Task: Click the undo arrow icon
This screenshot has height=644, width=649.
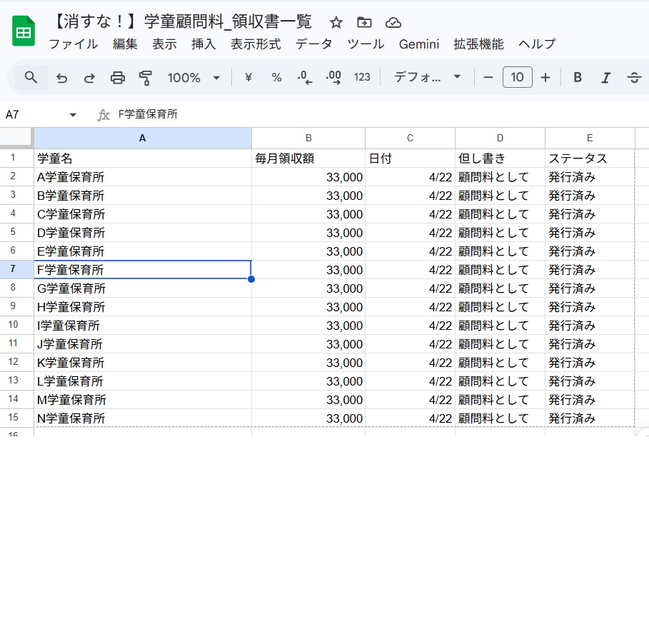Action: point(62,78)
